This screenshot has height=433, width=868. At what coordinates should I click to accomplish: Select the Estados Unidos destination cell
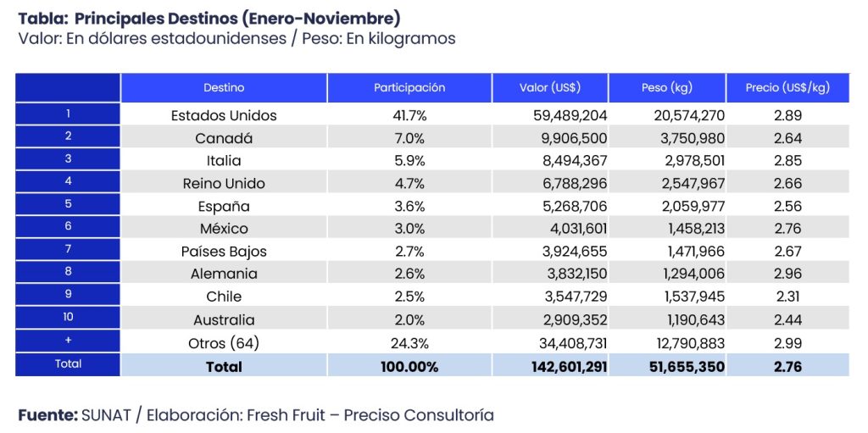[x=224, y=115]
